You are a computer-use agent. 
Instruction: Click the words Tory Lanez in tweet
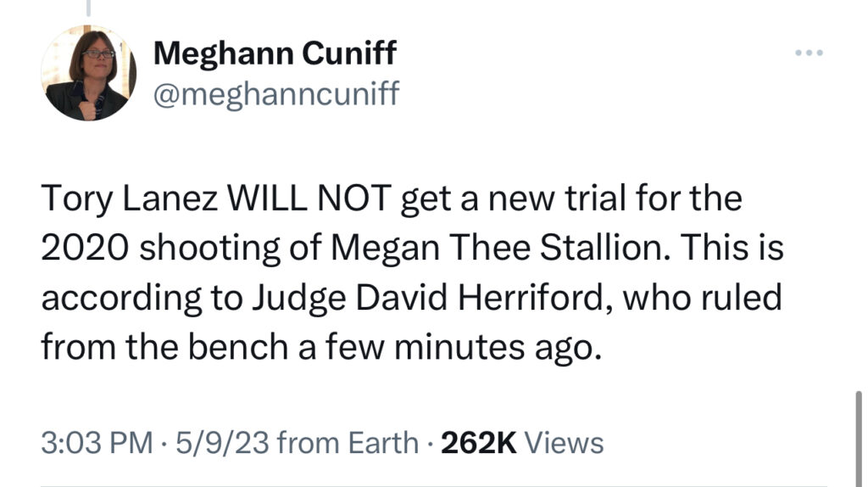tap(129, 198)
